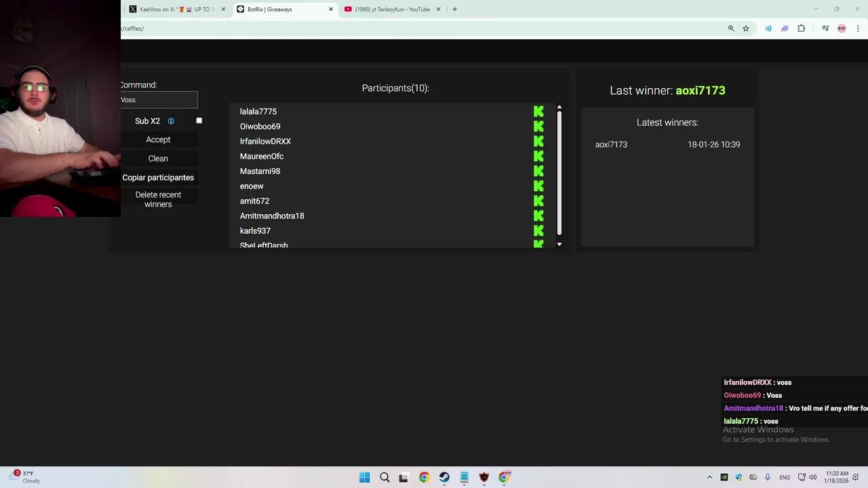Click the 18-01-26 10:39 timestamp
This screenshot has width=868, height=488.
click(x=714, y=144)
